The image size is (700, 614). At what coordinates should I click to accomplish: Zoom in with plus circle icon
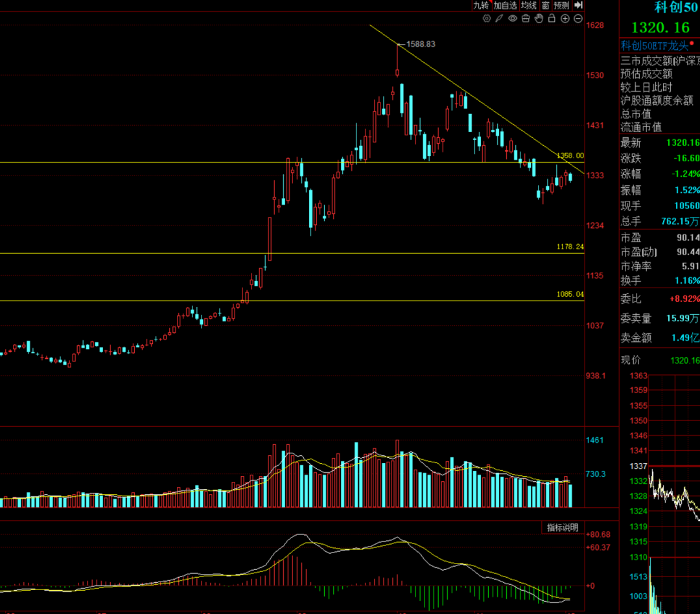point(565,19)
